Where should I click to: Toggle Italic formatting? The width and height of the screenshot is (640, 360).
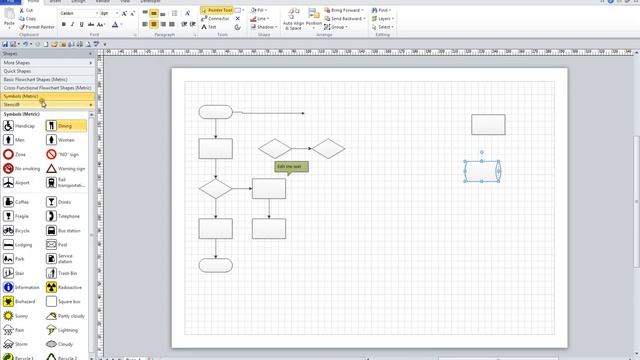pyautogui.click(x=73, y=24)
